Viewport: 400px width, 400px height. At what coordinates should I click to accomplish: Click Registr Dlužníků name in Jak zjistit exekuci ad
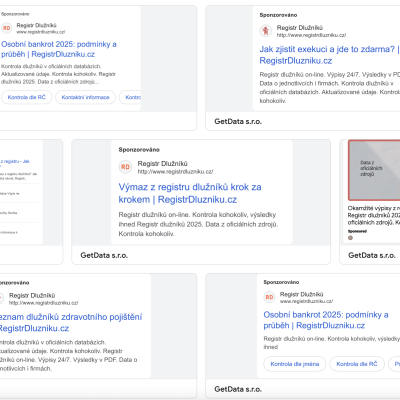tap(300, 28)
